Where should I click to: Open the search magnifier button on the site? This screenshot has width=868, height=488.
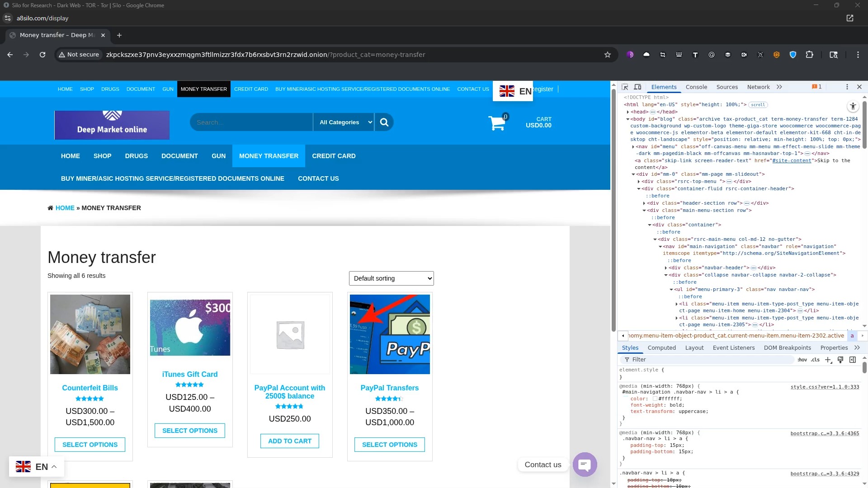coord(384,122)
